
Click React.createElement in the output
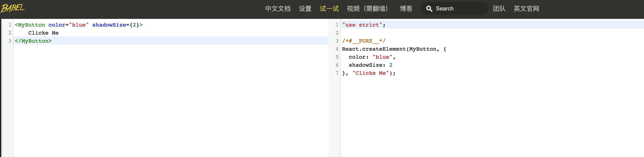374,49
